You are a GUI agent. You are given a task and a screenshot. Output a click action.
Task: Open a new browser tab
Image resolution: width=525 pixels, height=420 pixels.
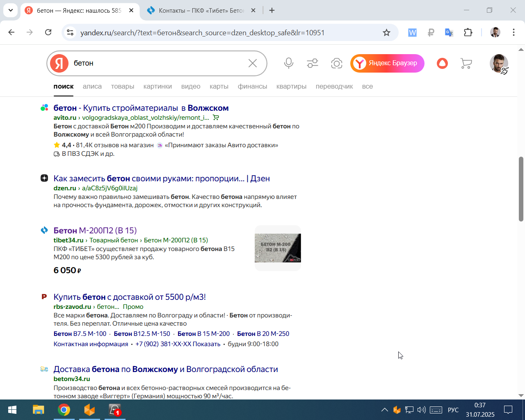[272, 10]
